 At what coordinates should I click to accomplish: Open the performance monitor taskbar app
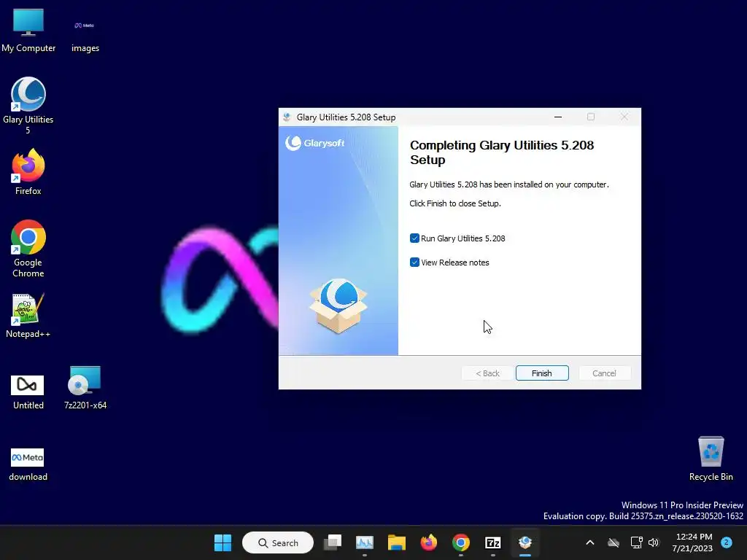(365, 542)
